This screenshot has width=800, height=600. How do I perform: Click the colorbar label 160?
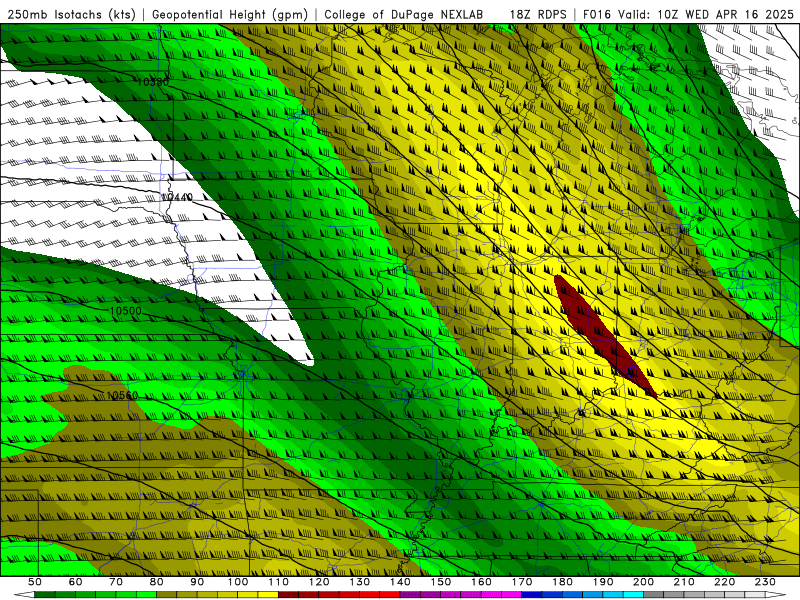(481, 582)
